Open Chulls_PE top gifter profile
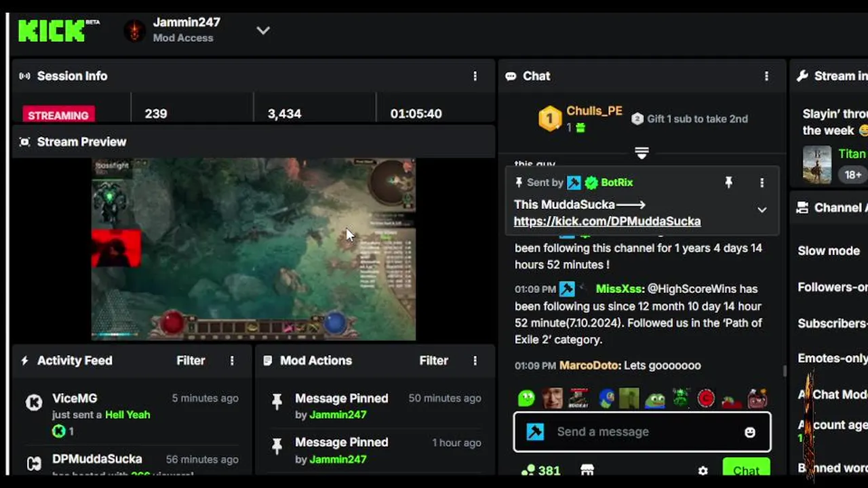The height and width of the screenshot is (488, 868). tap(594, 110)
